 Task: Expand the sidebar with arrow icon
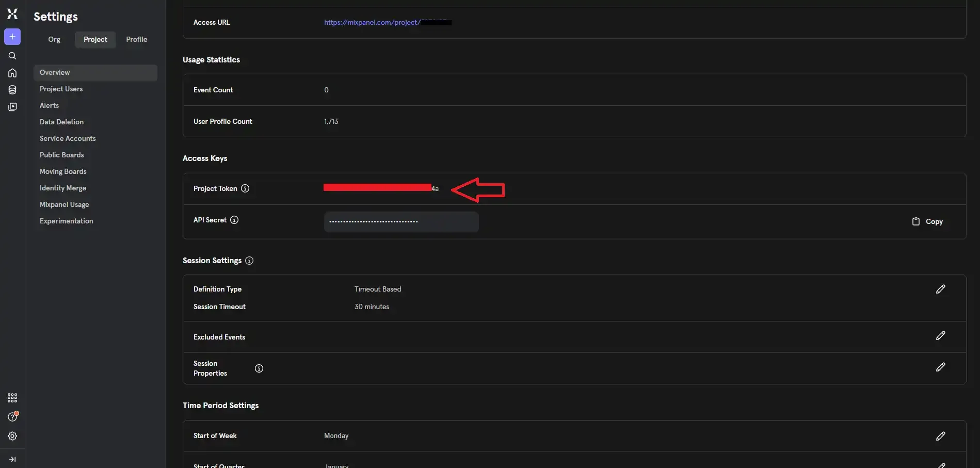point(12,459)
